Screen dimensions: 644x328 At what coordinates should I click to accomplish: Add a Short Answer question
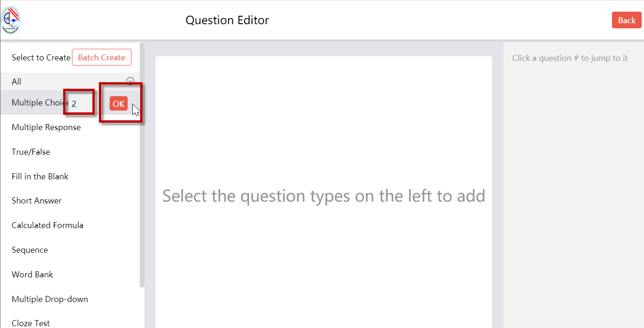[37, 201]
